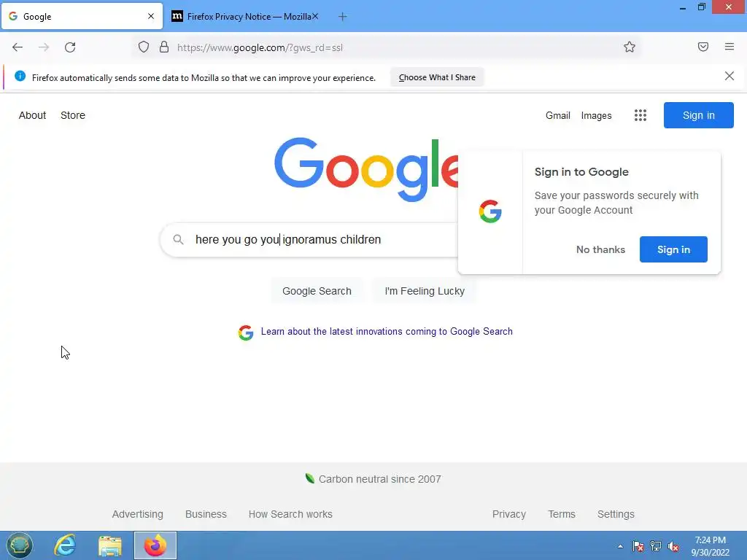Open the Privacy footer link
The width and height of the screenshot is (747, 560).
click(x=508, y=514)
